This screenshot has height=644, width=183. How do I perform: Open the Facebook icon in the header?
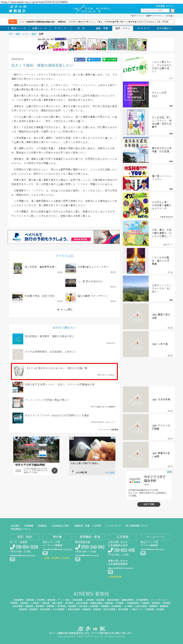coord(15,11)
